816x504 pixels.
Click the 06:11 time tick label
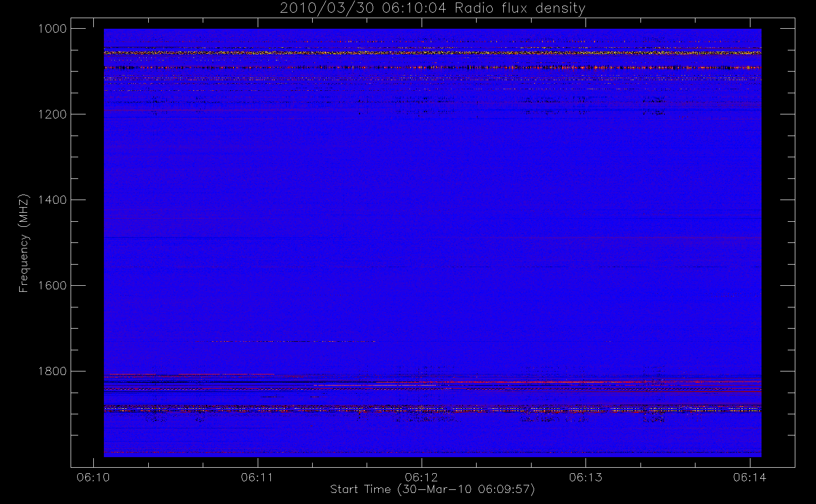[257, 477]
